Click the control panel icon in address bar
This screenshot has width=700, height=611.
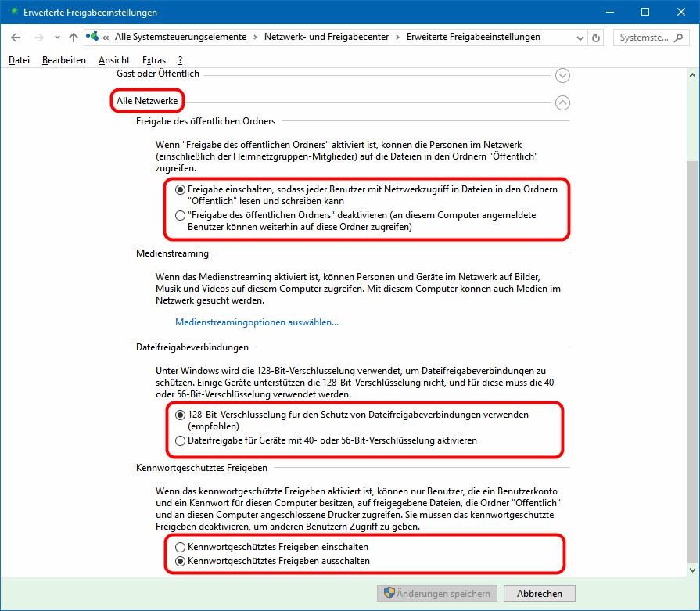click(x=94, y=37)
